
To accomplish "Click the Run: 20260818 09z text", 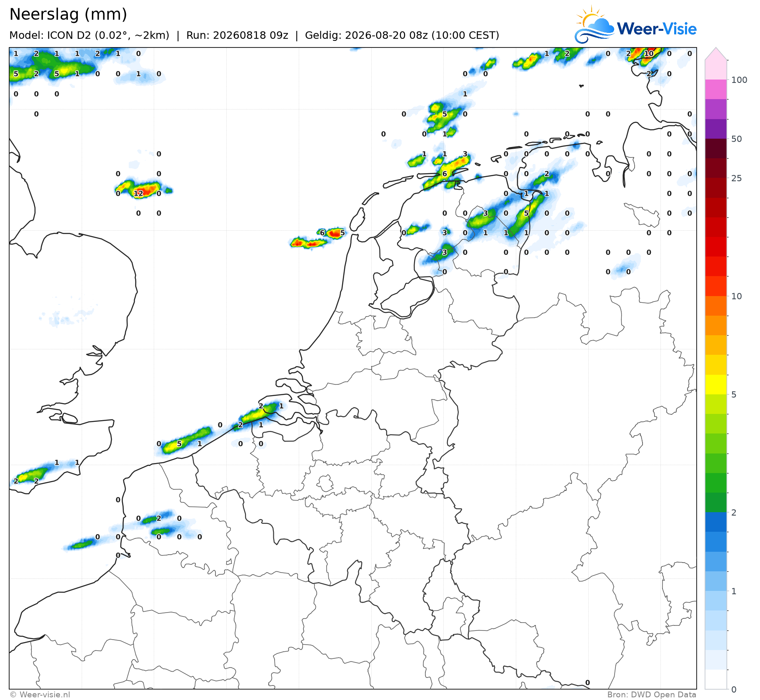I will tap(237, 35).
